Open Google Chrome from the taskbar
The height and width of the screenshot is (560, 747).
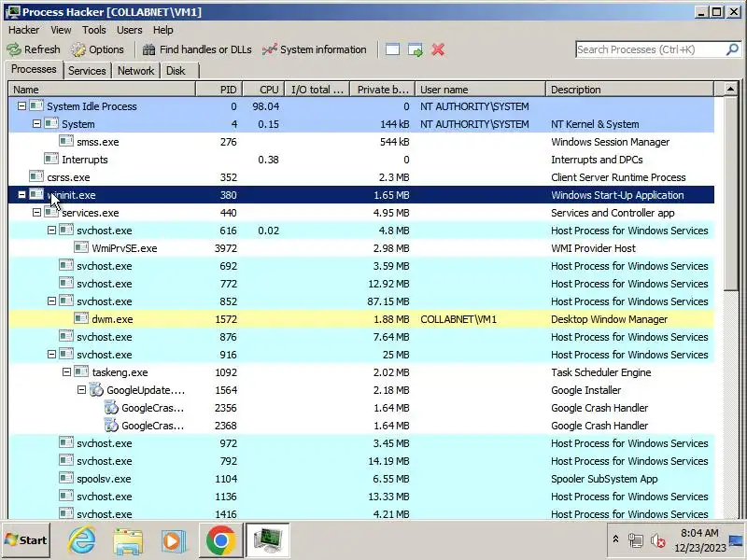220,540
